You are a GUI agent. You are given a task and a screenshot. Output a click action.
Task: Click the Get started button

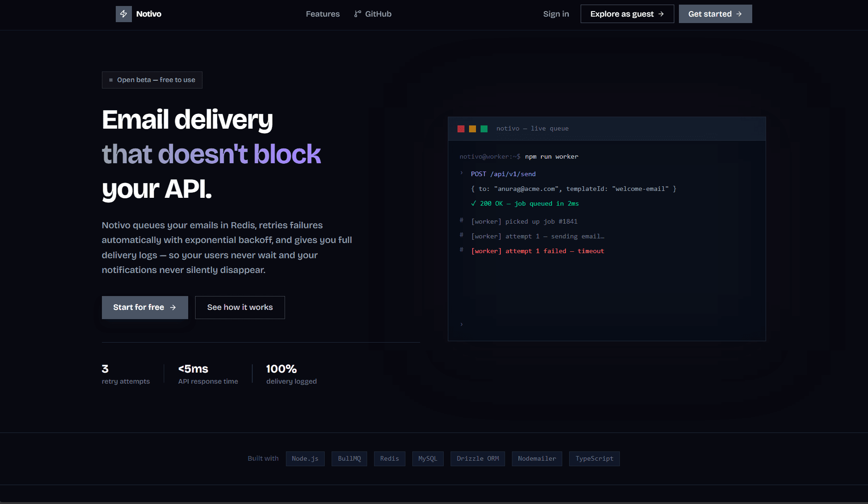[x=715, y=14]
